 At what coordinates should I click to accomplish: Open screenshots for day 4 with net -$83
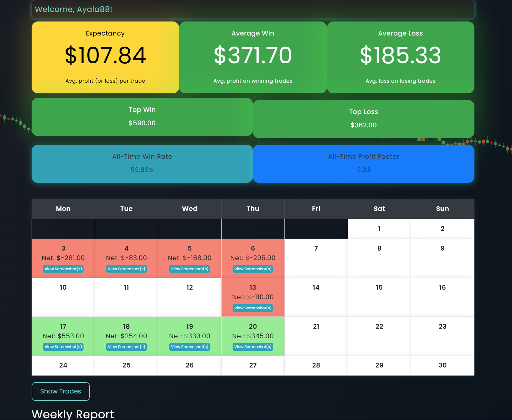coord(126,269)
